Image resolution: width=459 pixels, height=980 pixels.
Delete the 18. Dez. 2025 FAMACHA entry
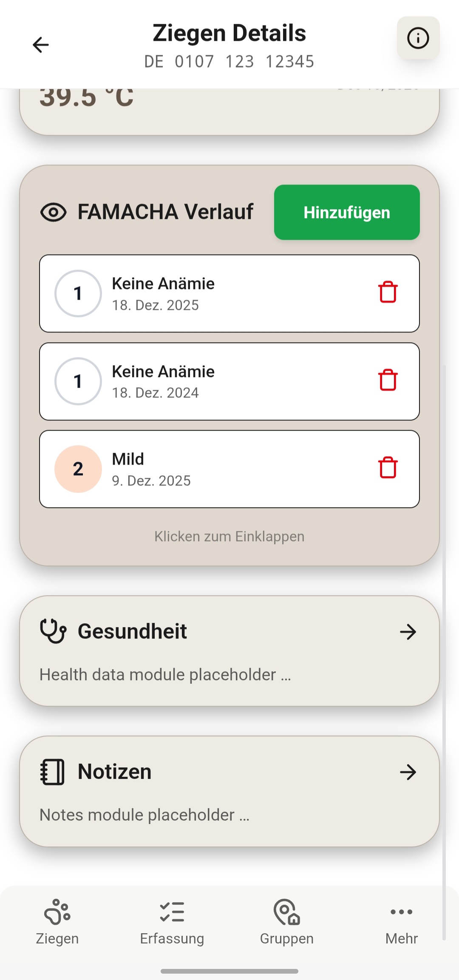pyautogui.click(x=388, y=293)
